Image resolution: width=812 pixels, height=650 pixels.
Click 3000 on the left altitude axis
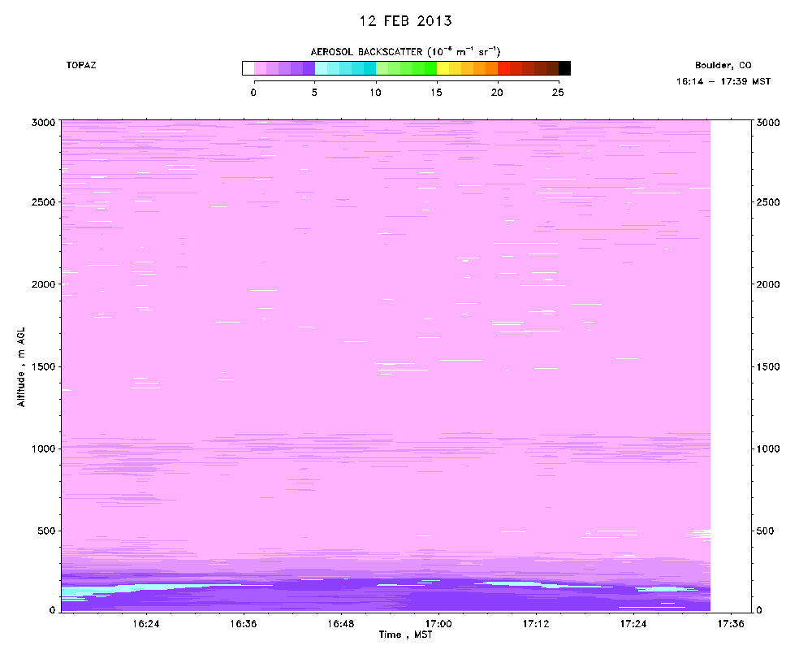click(44, 123)
